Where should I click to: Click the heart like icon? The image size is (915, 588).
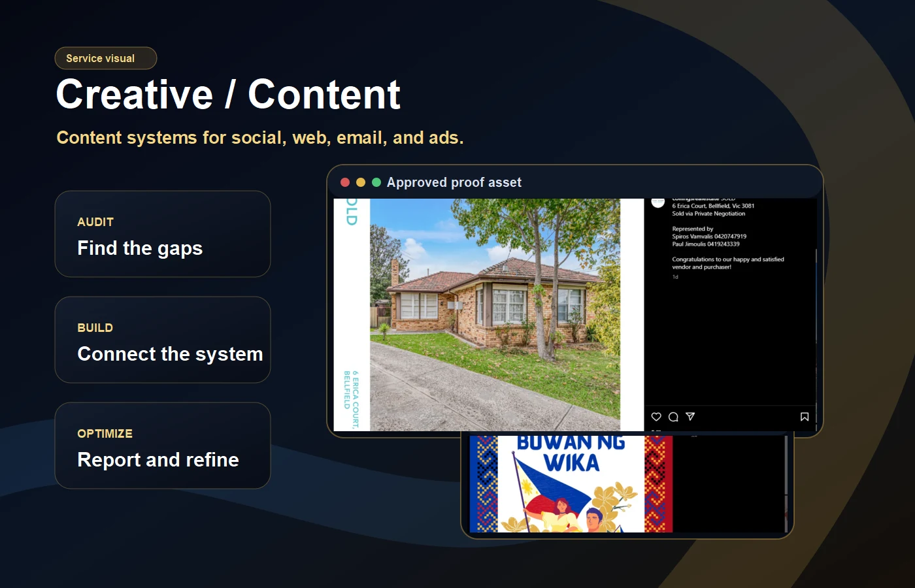656,417
